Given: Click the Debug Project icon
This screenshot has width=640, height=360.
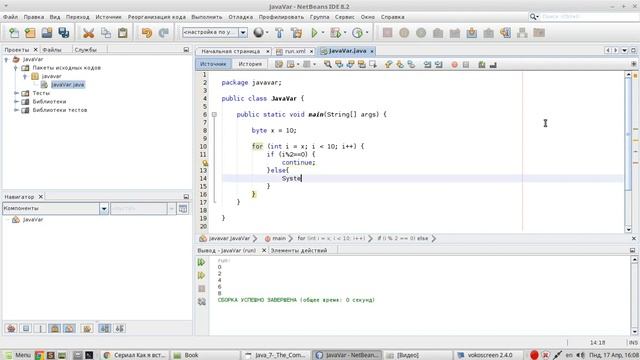Looking at the screenshot, I should pos(336,33).
